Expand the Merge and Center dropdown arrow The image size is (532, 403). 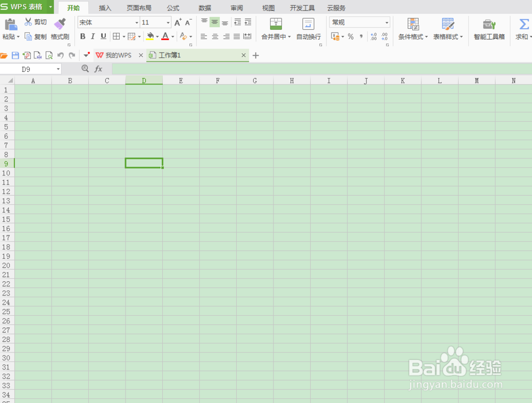tap(289, 37)
